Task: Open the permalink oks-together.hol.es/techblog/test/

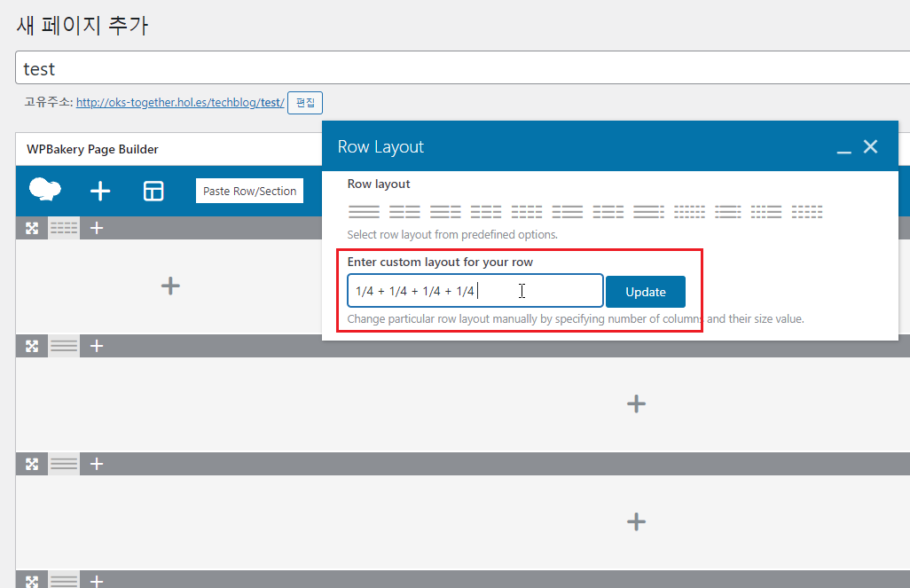Action: point(180,103)
